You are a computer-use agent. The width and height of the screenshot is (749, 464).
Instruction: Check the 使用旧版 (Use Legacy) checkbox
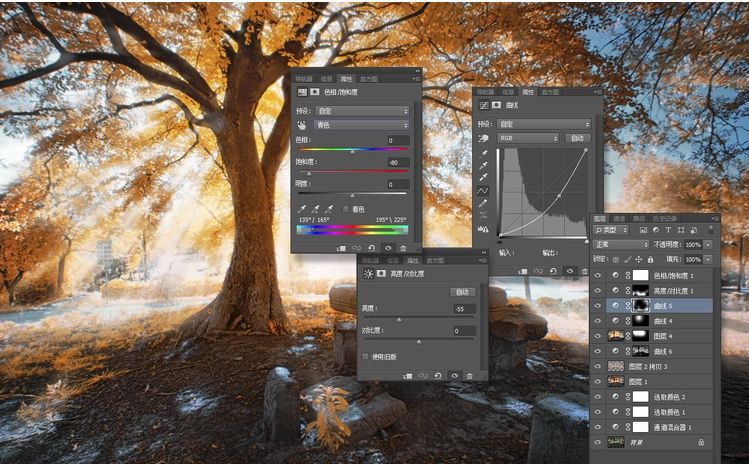click(x=365, y=356)
